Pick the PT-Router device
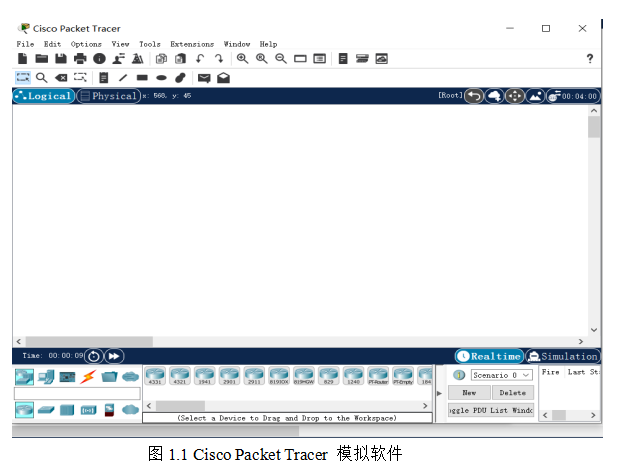Image resolution: width=617 pixels, height=472 pixels. tap(378, 376)
